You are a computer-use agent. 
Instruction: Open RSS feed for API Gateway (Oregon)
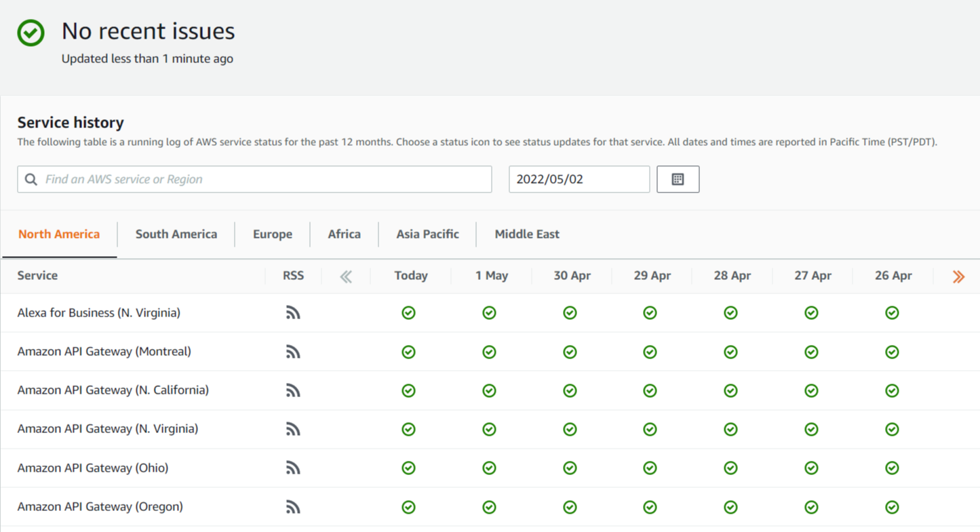[293, 507]
